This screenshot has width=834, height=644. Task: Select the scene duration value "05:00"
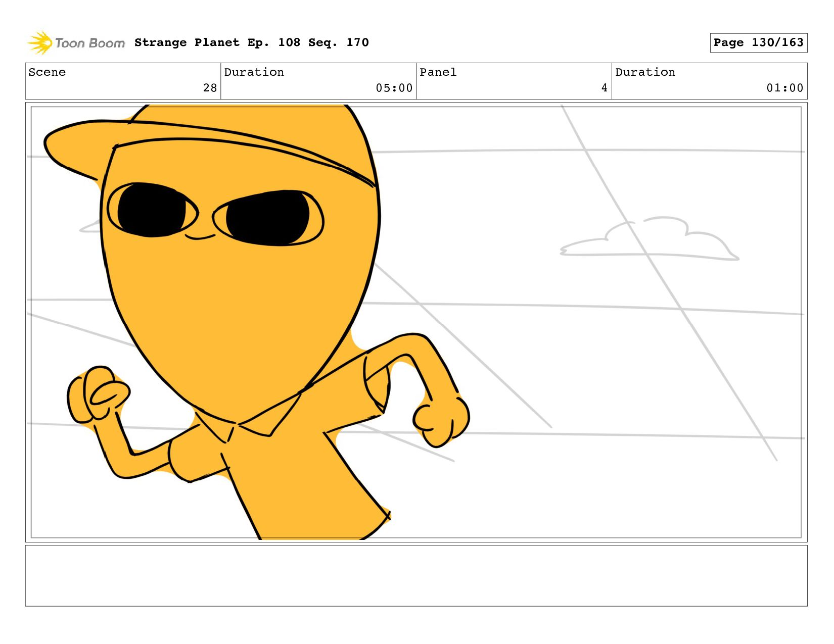click(x=394, y=88)
